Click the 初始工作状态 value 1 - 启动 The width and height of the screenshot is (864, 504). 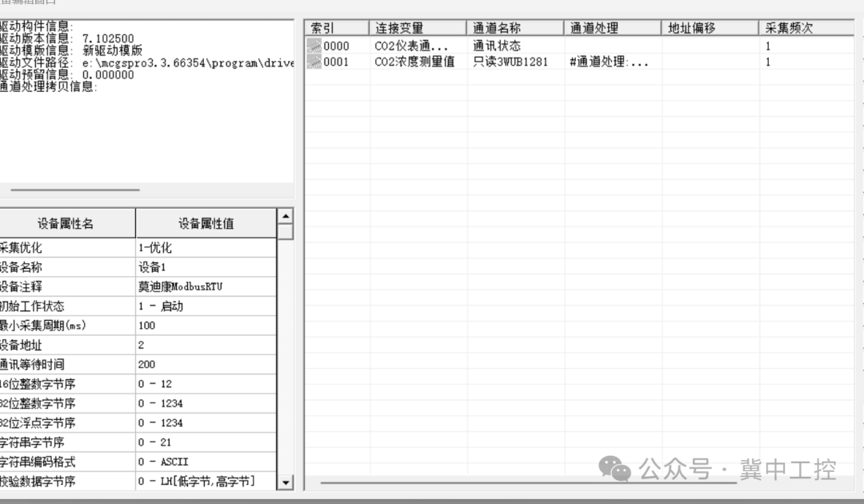click(206, 306)
